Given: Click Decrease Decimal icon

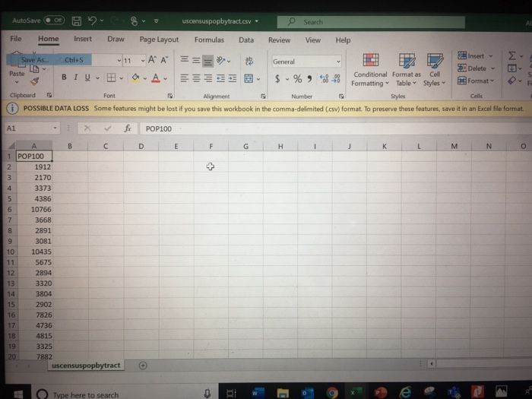Looking at the screenshot, I should pyautogui.click(x=336, y=79).
